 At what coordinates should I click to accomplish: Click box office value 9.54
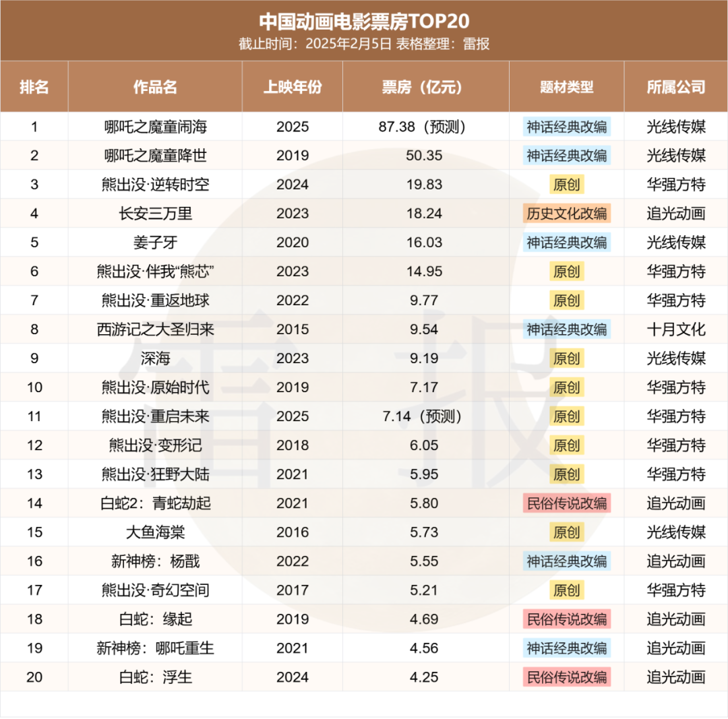pos(424,330)
